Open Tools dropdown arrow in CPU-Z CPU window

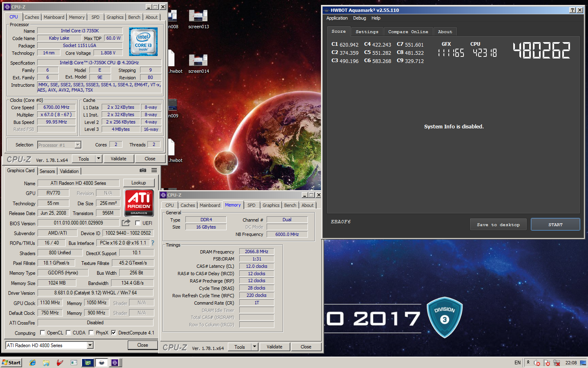click(x=98, y=159)
